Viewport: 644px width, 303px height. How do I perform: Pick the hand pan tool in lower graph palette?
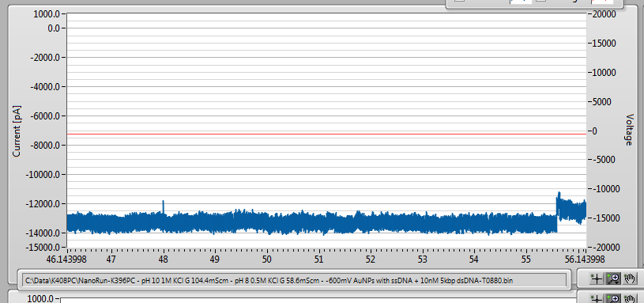tap(630, 299)
